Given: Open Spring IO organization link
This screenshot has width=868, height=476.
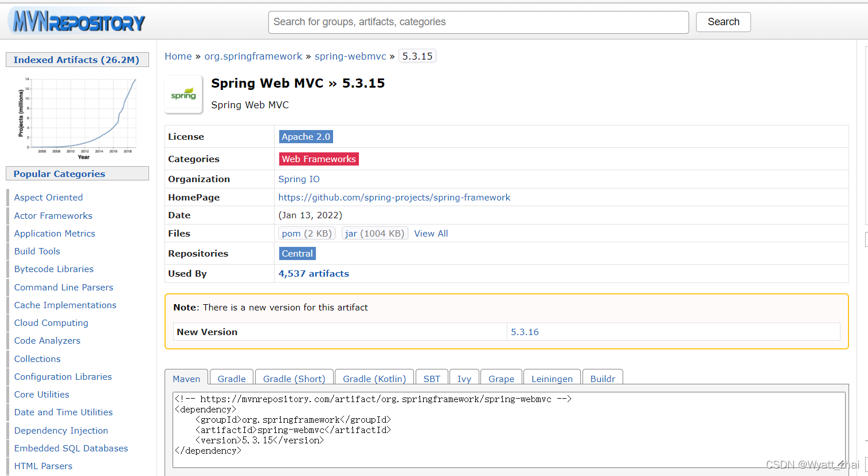Looking at the screenshot, I should tap(299, 179).
